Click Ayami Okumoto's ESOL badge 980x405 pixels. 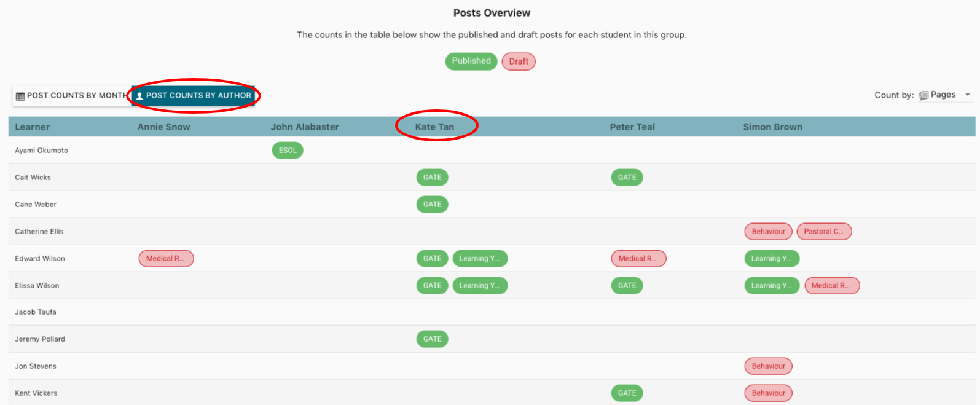pyautogui.click(x=288, y=151)
